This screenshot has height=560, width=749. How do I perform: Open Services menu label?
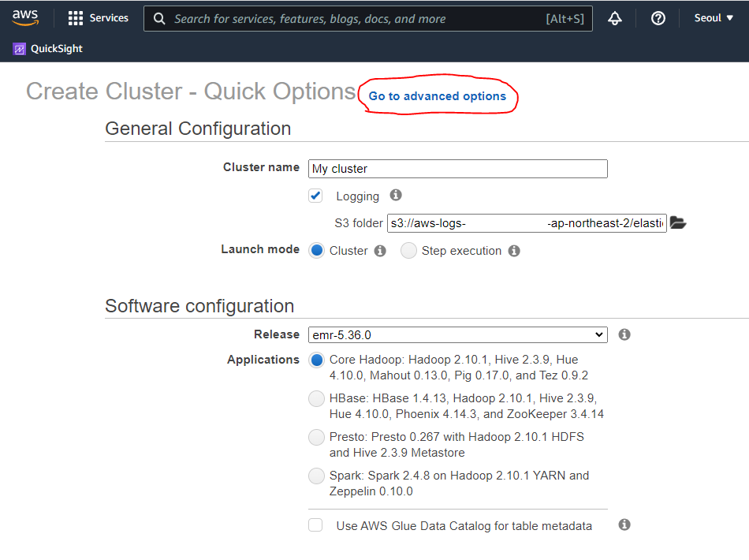[109, 18]
